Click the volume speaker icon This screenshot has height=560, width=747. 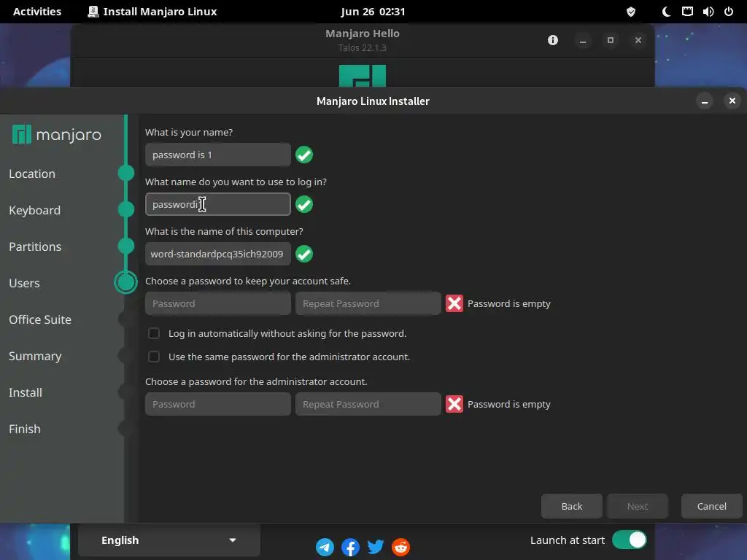coord(708,12)
